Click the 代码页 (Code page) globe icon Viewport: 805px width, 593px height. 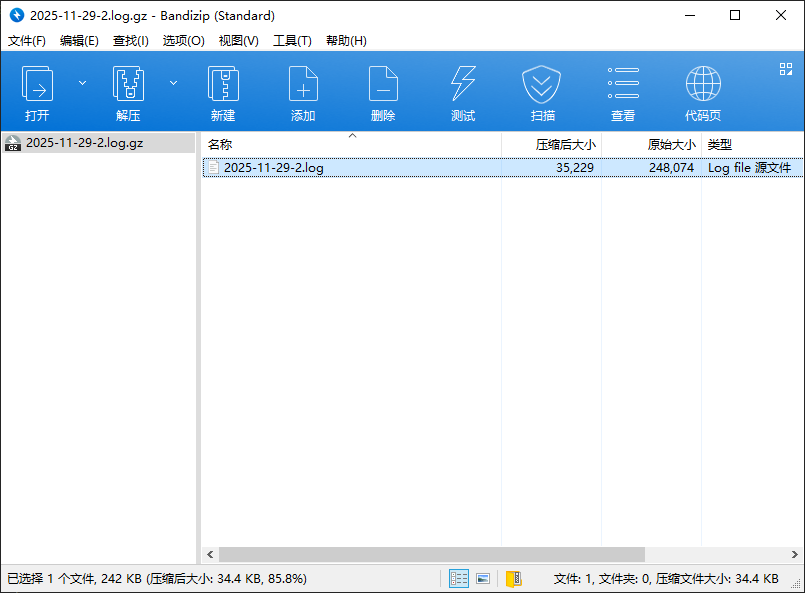[x=703, y=84]
